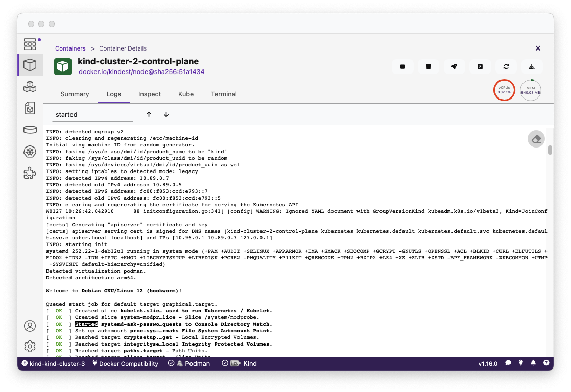Screen dimensions: 571x392
Task: Clear the logs with the eraser button
Action: (x=536, y=139)
